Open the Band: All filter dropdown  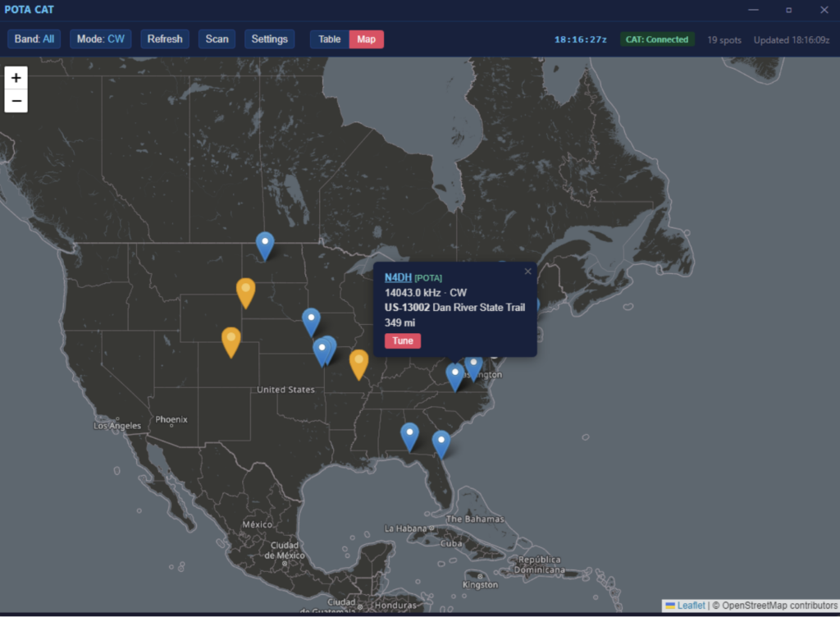coord(34,39)
